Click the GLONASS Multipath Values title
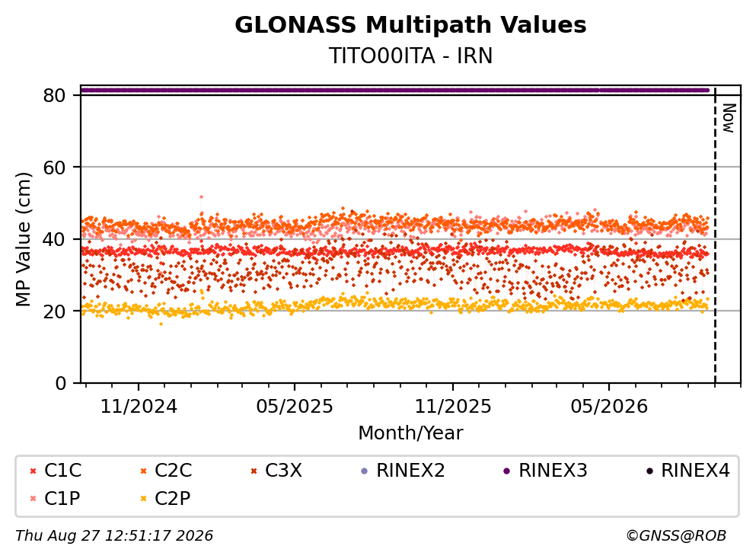This screenshot has height=559, width=756. click(410, 24)
